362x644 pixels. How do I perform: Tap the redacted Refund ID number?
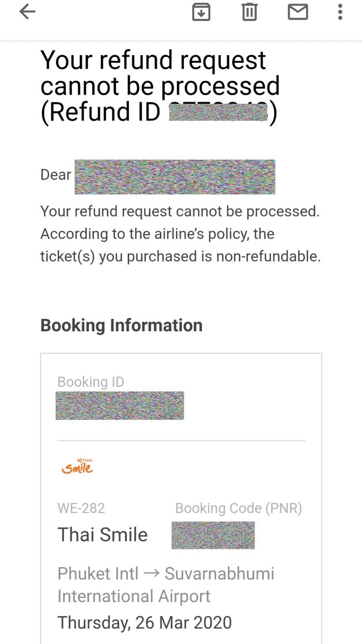[218, 112]
